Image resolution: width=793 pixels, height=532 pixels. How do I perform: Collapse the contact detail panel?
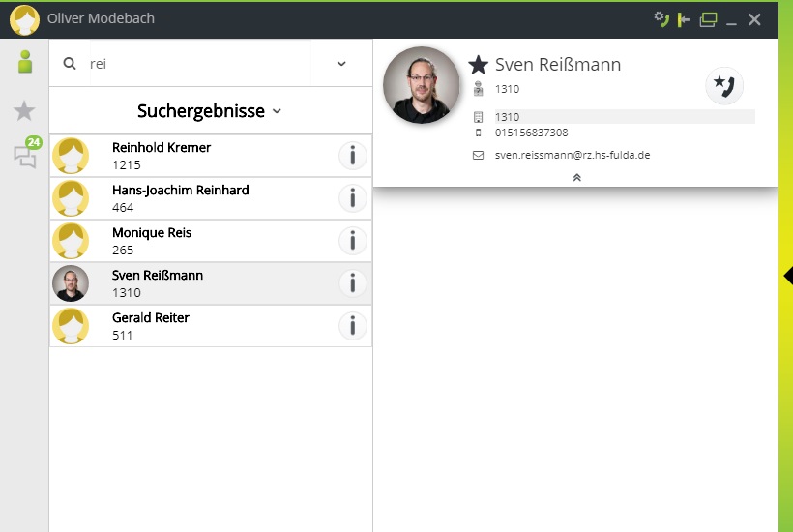576,177
